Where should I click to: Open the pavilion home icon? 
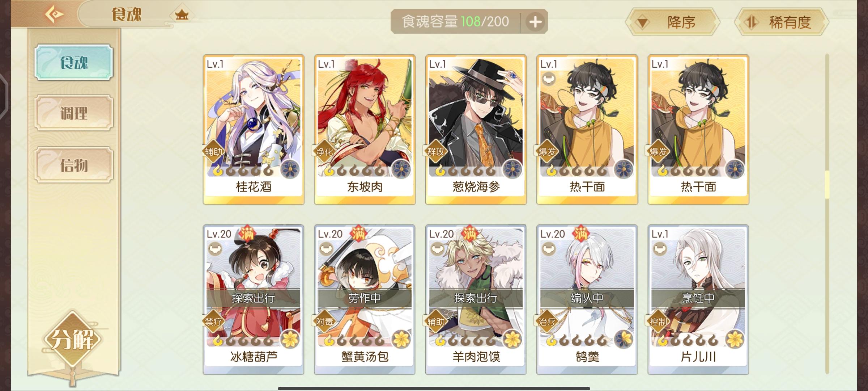[182, 15]
